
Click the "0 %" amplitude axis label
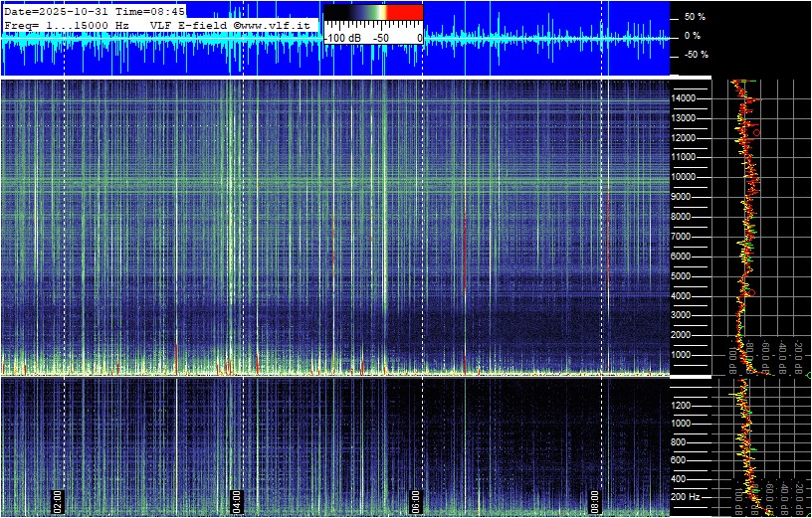coord(693,36)
